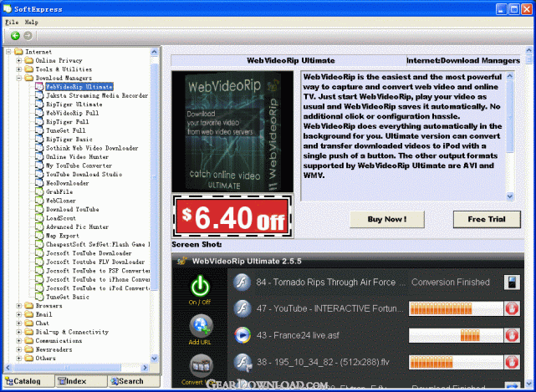Screen dimensions: 536x392
Task: Click the page icon next to NeoDownloader
Action: (x=39, y=183)
